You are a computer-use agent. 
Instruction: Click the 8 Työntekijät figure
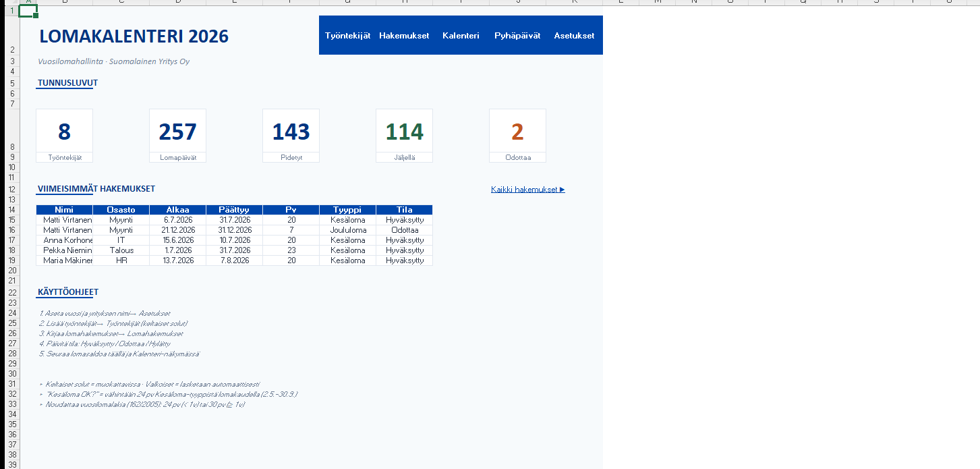click(x=64, y=132)
